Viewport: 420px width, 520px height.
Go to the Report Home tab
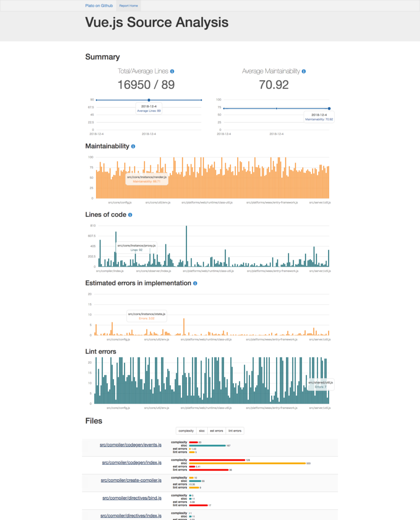pyautogui.click(x=128, y=6)
